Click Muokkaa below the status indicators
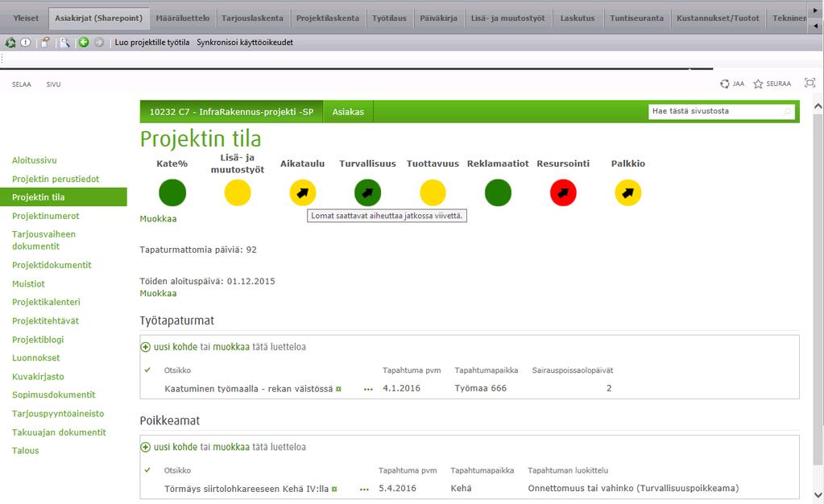This screenshot has height=504, width=824. [x=158, y=219]
